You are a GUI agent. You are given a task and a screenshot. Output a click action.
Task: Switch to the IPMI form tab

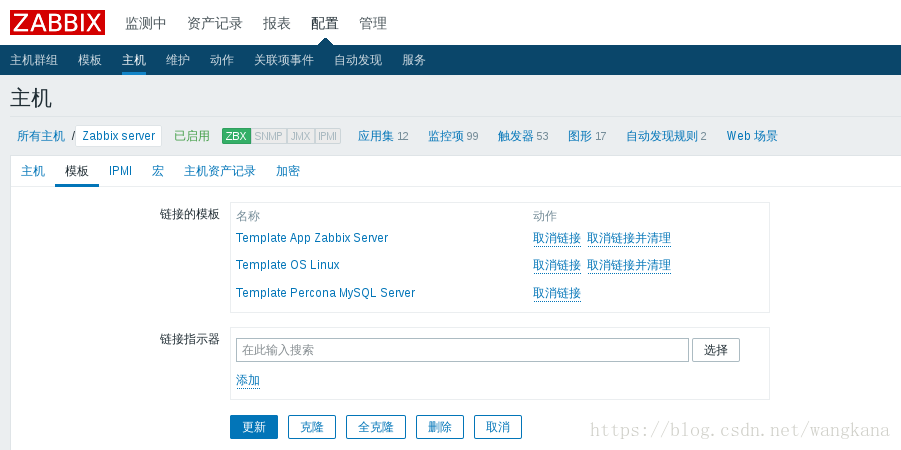tap(121, 171)
